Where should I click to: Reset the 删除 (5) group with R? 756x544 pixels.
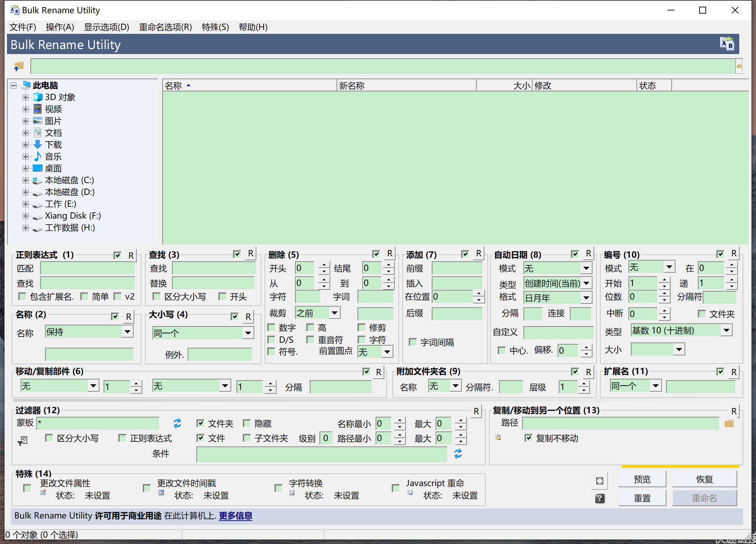[390, 254]
